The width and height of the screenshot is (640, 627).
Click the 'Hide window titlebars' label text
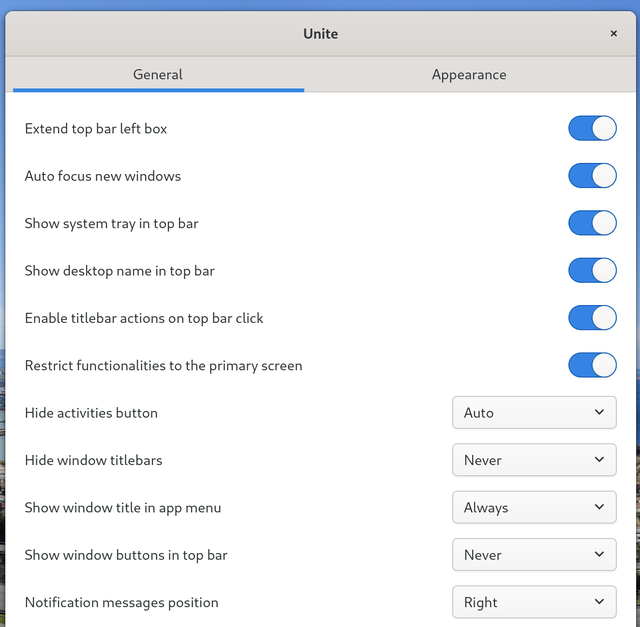point(93,460)
